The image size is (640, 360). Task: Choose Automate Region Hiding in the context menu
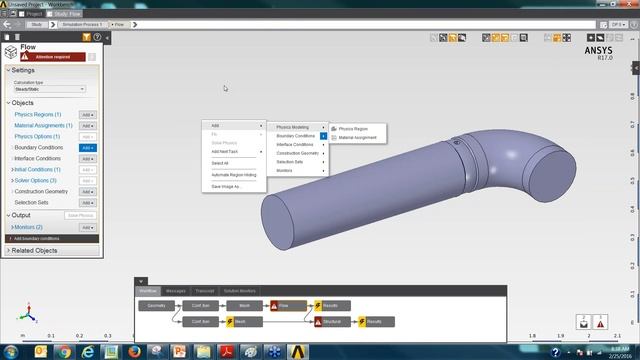click(234, 175)
